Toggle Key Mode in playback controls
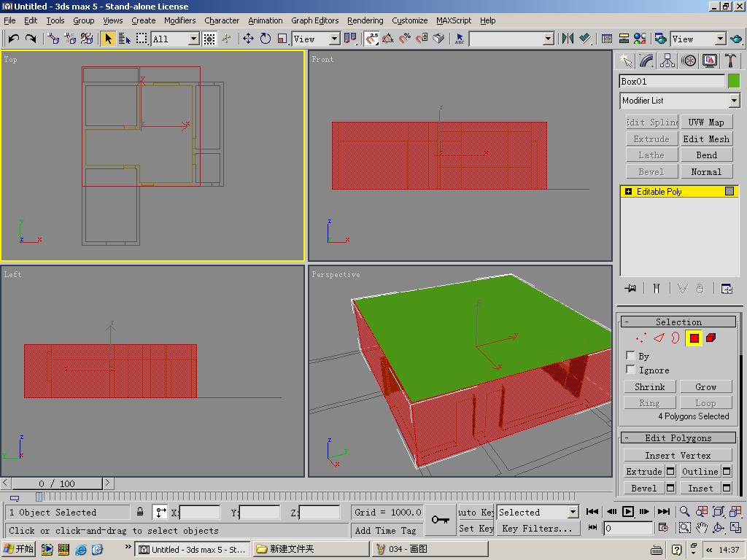Screen dimensions: 747x560 pos(592,527)
